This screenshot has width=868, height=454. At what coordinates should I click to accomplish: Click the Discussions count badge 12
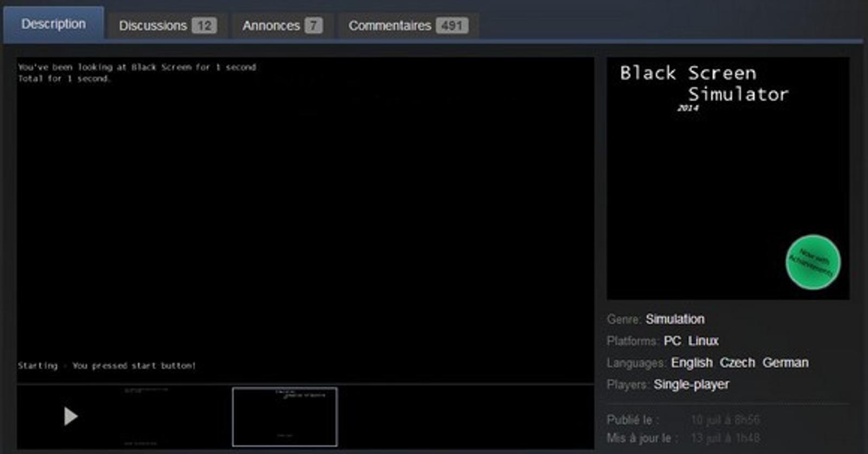point(204,26)
